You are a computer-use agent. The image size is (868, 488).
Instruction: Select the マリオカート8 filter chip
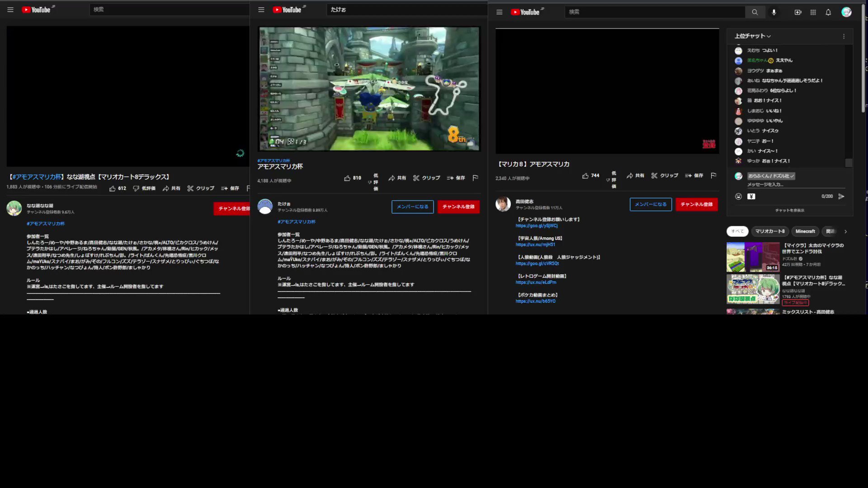coord(770,231)
